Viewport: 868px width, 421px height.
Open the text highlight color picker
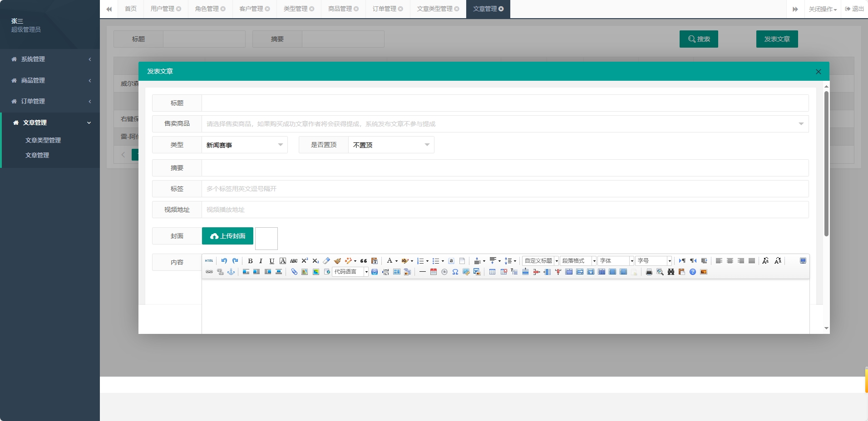click(x=407, y=261)
